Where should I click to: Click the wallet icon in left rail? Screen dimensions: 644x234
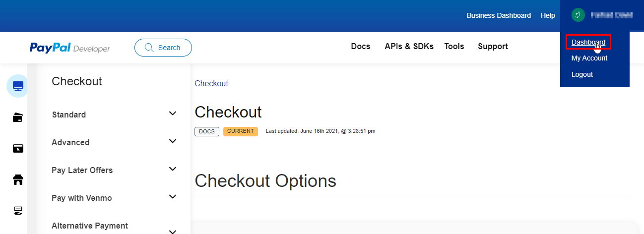pos(18,117)
